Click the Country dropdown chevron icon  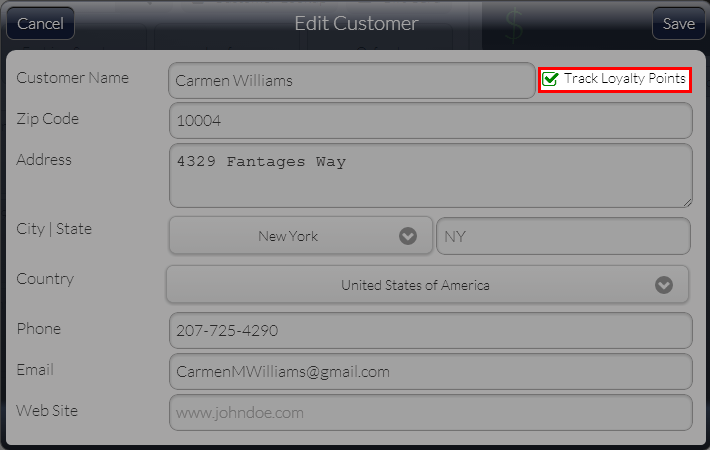pyautogui.click(x=663, y=285)
